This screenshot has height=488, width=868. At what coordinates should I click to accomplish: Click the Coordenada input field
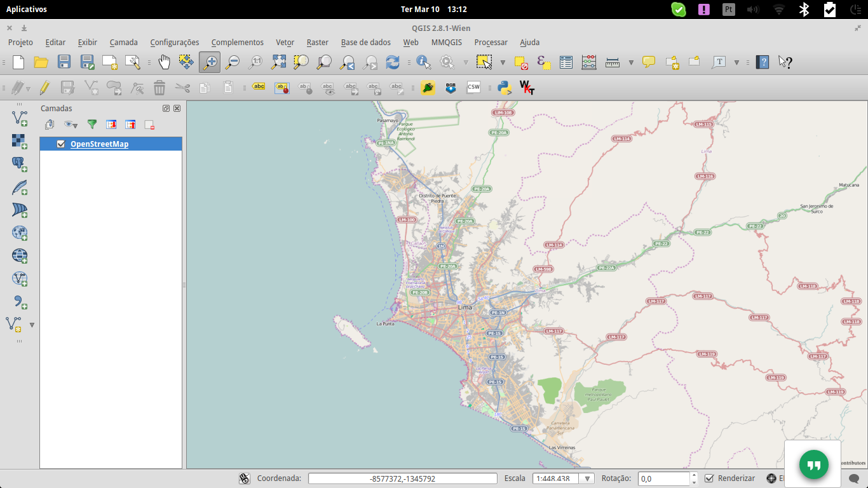(403, 478)
